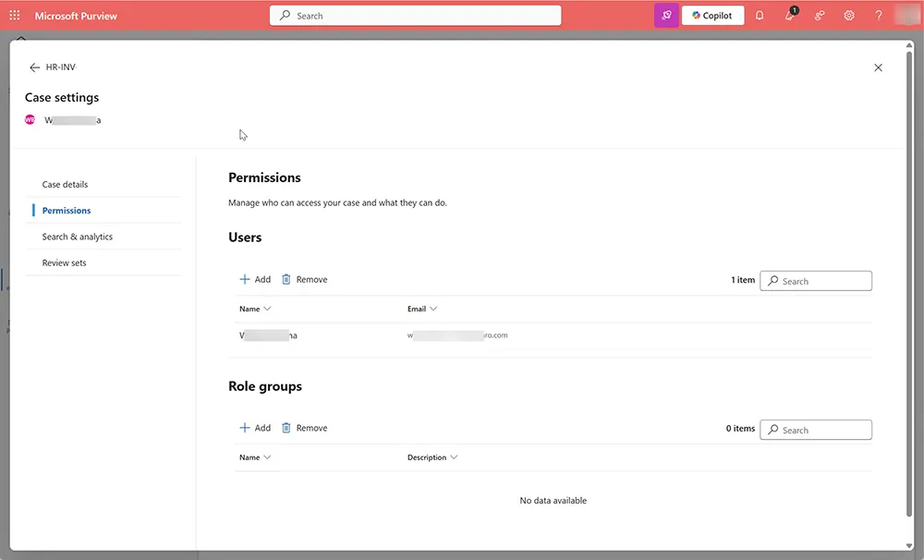The height and width of the screenshot is (560, 924).
Task: Open the notifications bell
Action: [760, 15]
